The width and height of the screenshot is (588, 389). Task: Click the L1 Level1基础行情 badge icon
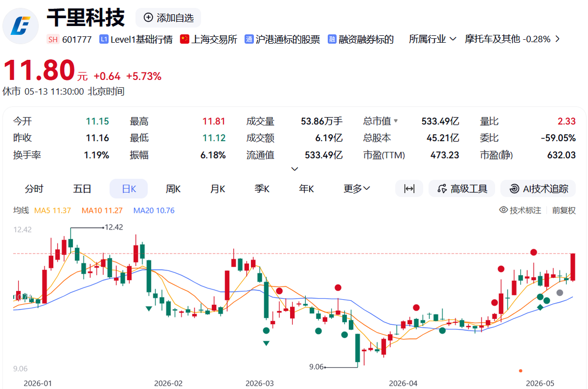(103, 39)
